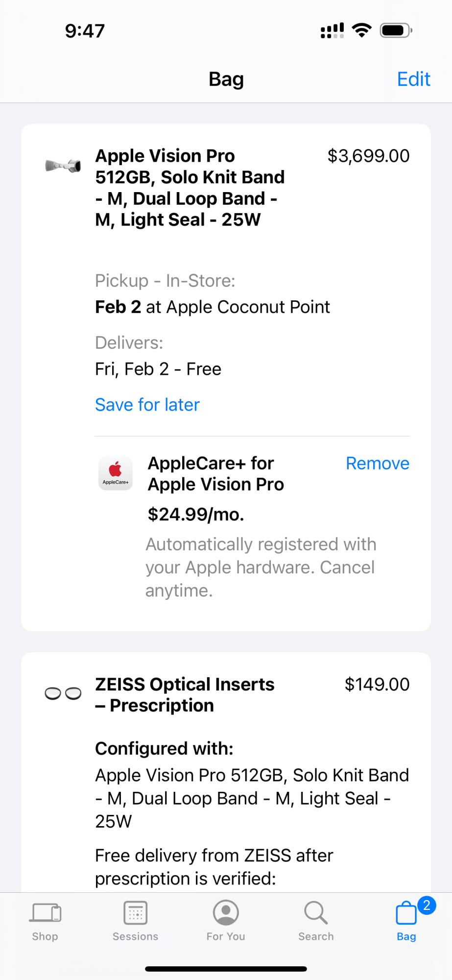Open ZEISS Optical Inserts – Prescription title
The height and width of the screenshot is (980, 452).
(185, 695)
